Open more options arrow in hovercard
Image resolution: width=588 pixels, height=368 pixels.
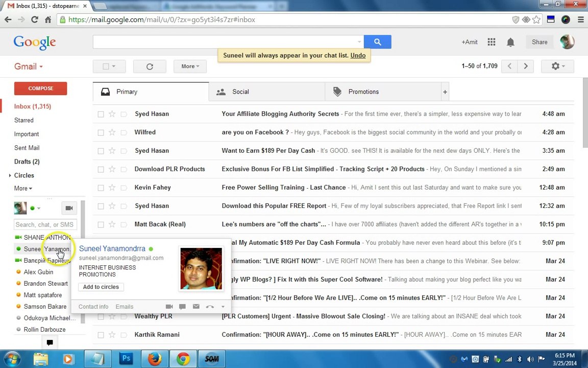223,307
